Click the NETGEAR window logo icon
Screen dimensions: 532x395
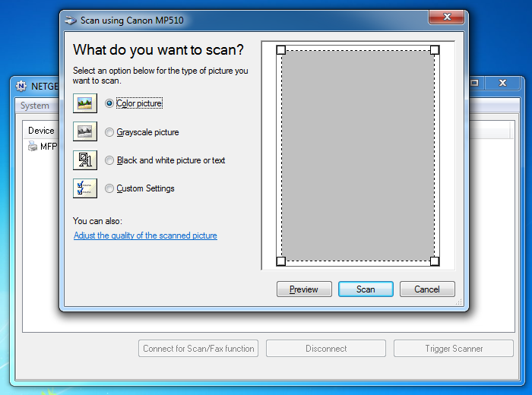[21, 86]
